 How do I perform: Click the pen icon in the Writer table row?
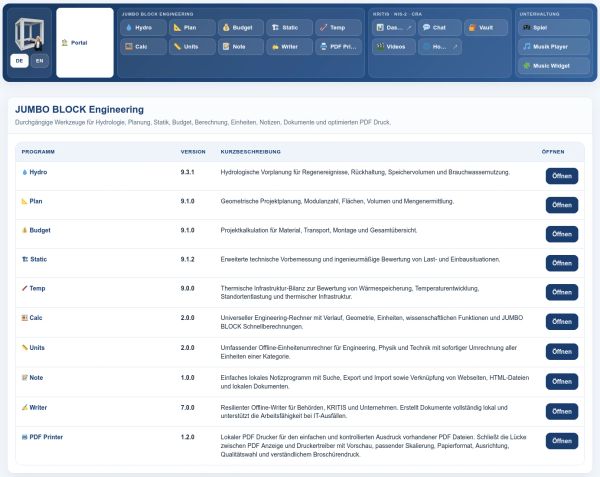tap(24, 407)
